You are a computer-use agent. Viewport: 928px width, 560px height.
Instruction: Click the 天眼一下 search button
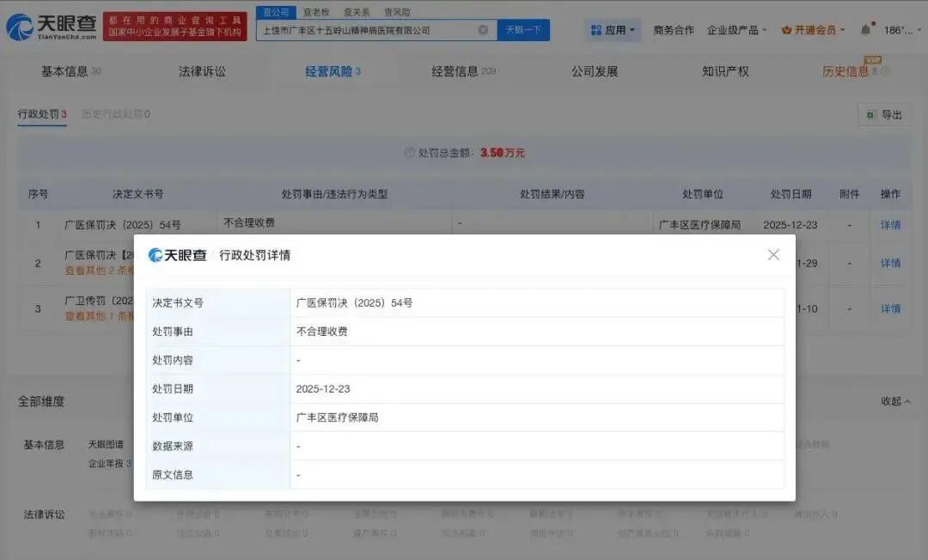click(523, 29)
